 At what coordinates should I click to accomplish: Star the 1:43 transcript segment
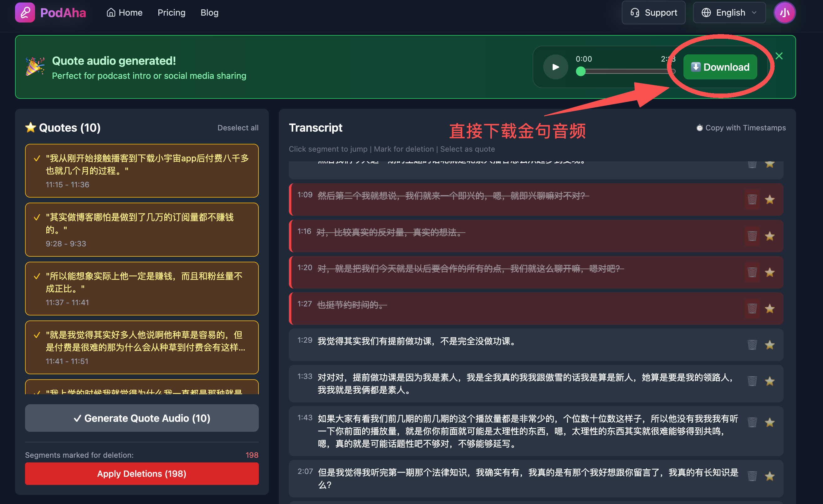click(x=769, y=423)
